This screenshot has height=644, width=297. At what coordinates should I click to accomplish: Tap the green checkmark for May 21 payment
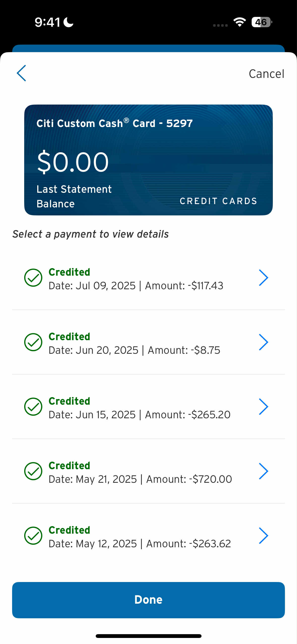point(33,471)
